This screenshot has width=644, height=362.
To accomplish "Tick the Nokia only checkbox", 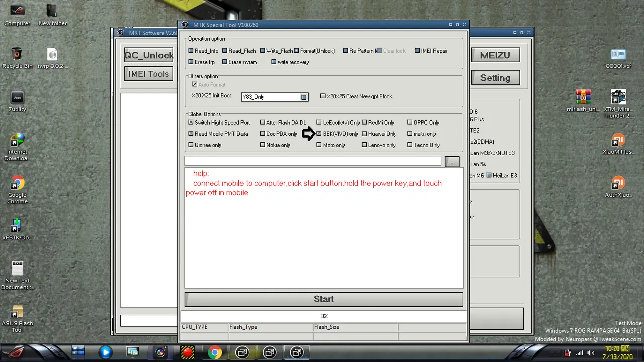I will click(262, 145).
